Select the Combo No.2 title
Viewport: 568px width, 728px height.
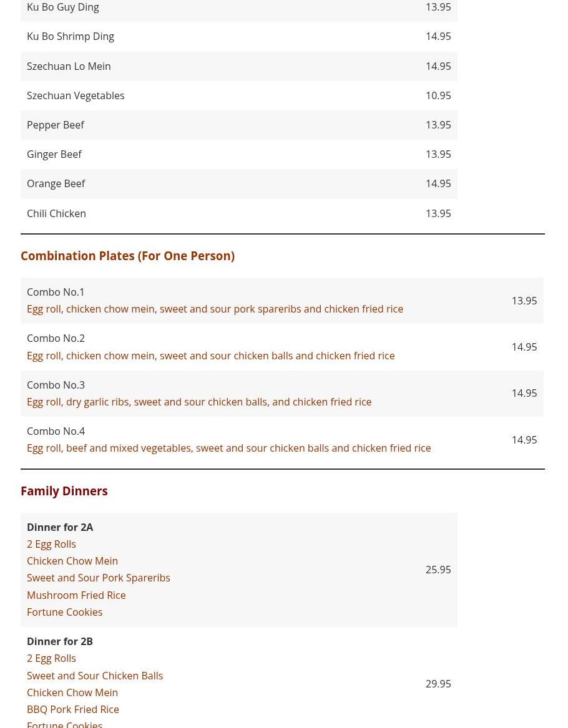coord(56,338)
